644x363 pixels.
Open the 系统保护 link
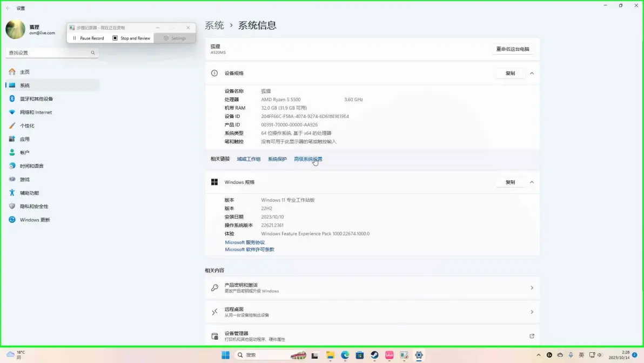tap(277, 159)
